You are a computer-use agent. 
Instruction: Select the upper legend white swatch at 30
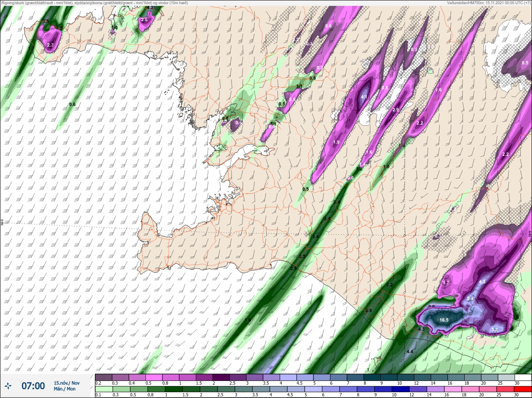point(522,377)
